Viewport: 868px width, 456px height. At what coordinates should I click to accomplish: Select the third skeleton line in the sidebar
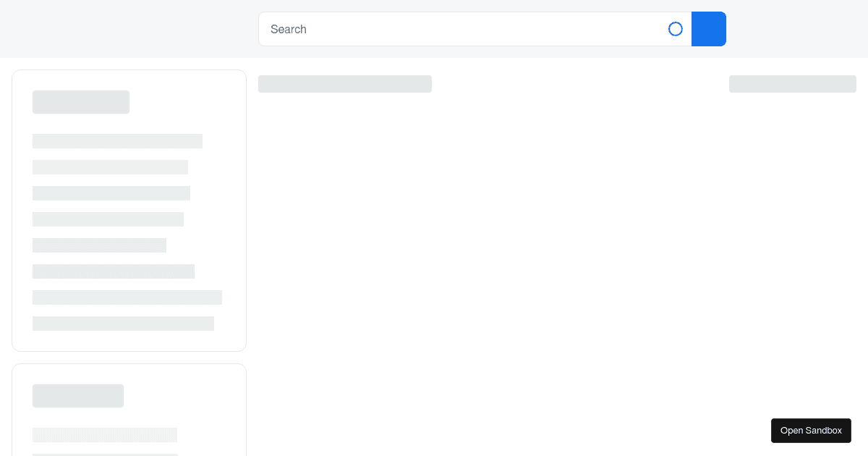pyautogui.click(x=111, y=193)
